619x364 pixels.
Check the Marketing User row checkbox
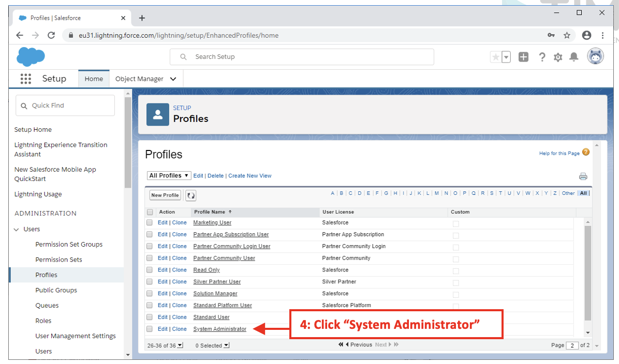coord(150,223)
